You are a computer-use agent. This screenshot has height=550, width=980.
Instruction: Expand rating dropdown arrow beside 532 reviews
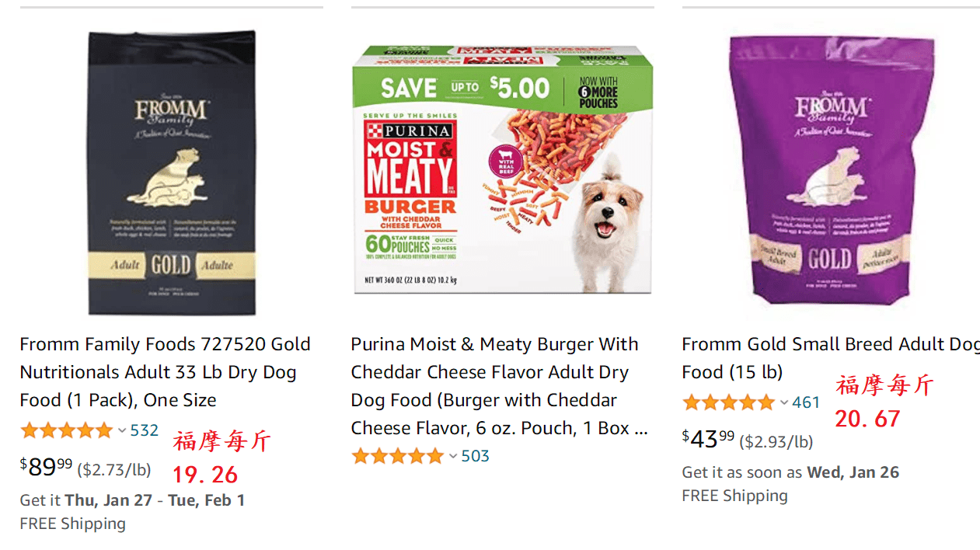coord(122,430)
